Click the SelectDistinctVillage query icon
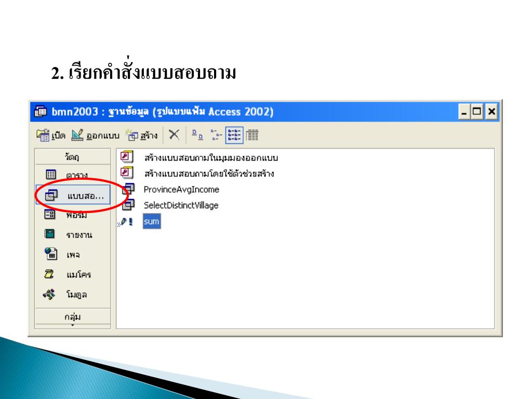The height and width of the screenshot is (399, 532). (x=128, y=205)
